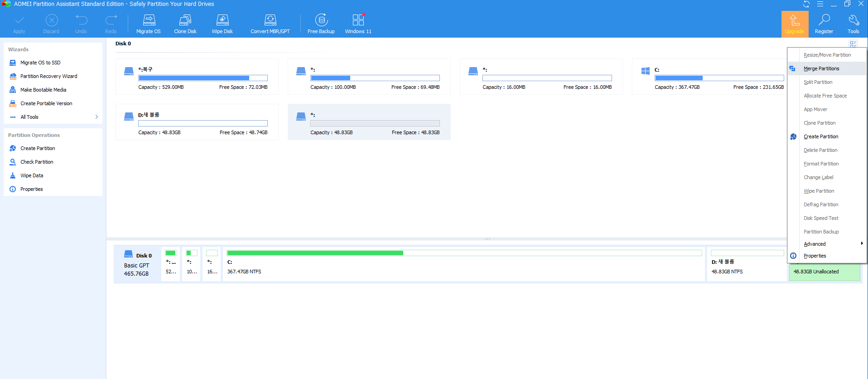Click the Partition Operations heading
Image resolution: width=868 pixels, height=379 pixels.
[34, 135]
